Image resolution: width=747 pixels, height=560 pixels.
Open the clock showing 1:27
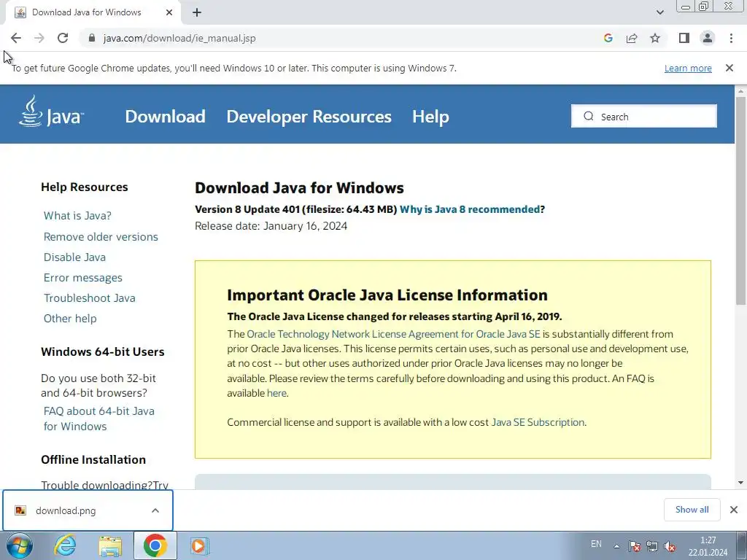[x=708, y=546]
